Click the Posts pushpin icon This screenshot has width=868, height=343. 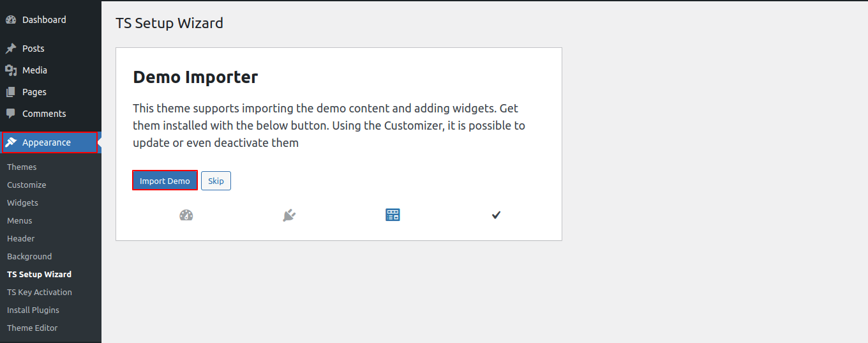[11, 49]
